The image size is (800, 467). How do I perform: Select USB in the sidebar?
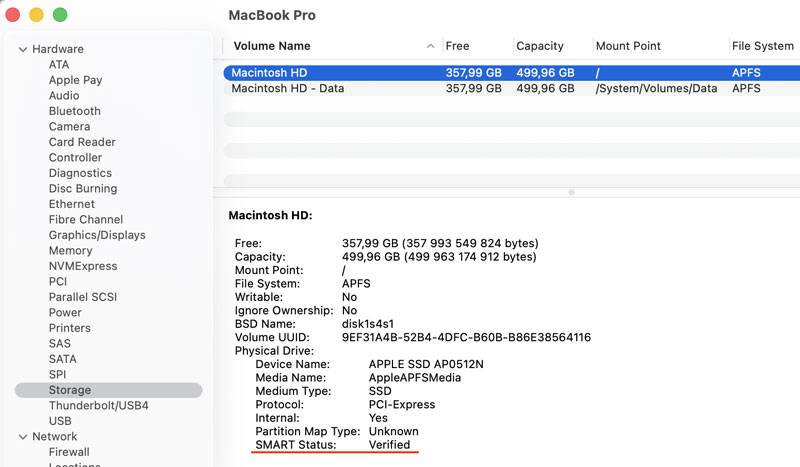tap(60, 421)
